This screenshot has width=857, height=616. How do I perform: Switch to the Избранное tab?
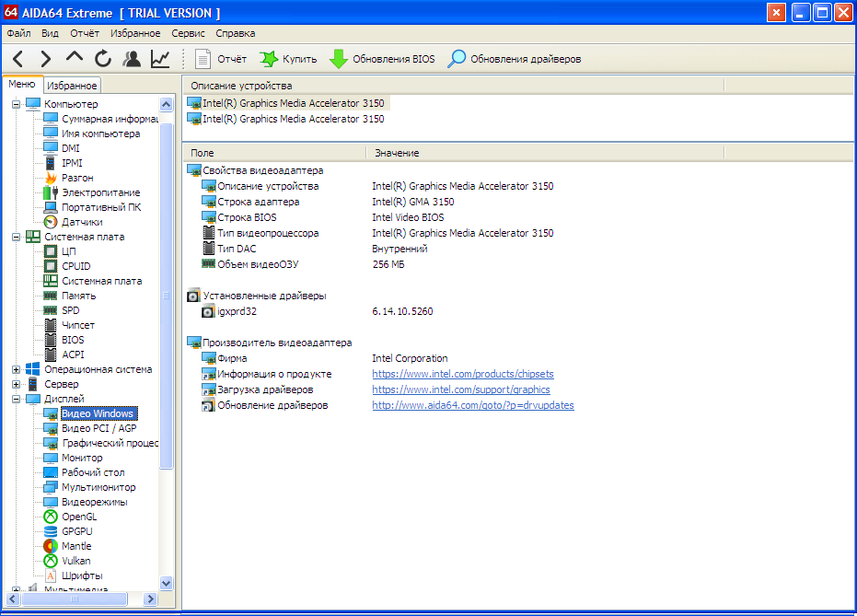click(x=72, y=86)
